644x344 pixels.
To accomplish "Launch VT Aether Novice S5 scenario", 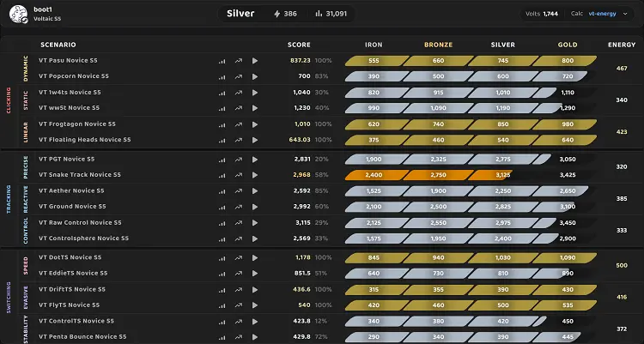I will (255, 190).
